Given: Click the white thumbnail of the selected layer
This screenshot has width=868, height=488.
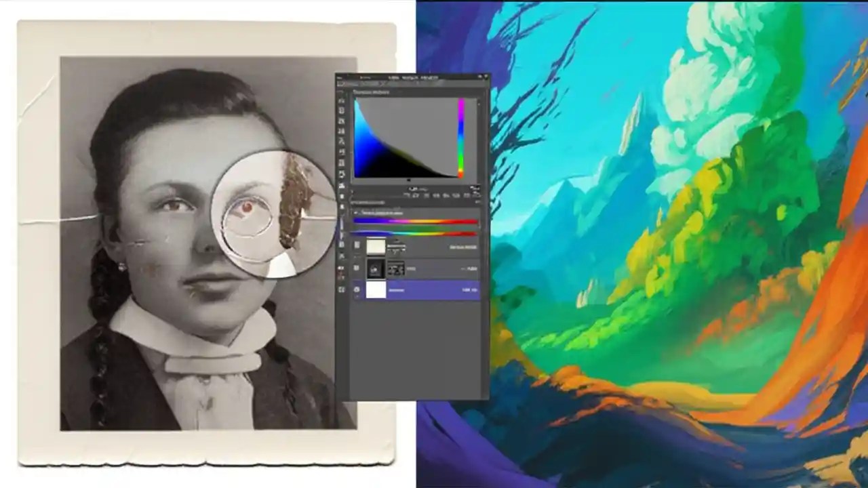Looking at the screenshot, I should tap(378, 290).
